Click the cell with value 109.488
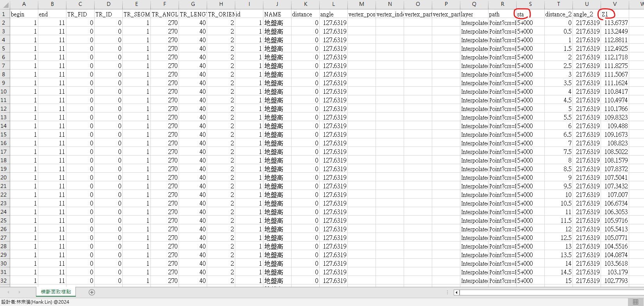 pyautogui.click(x=615, y=126)
